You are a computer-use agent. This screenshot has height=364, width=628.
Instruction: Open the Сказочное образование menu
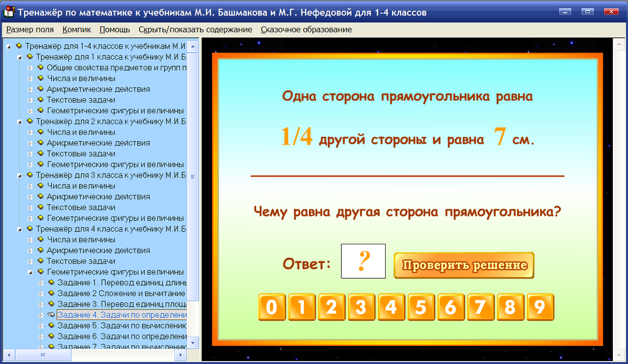(x=306, y=29)
